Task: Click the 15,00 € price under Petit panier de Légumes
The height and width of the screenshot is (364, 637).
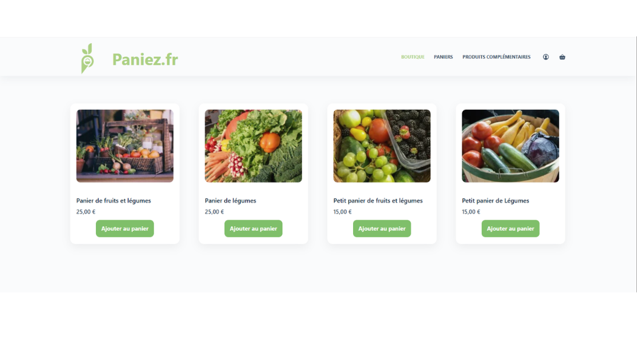Action: pos(471,212)
